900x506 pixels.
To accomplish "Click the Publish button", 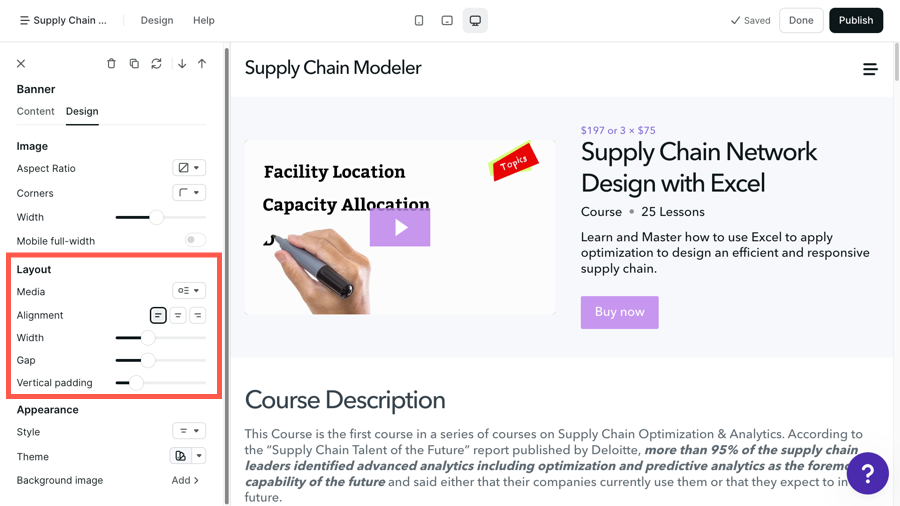I will [855, 20].
